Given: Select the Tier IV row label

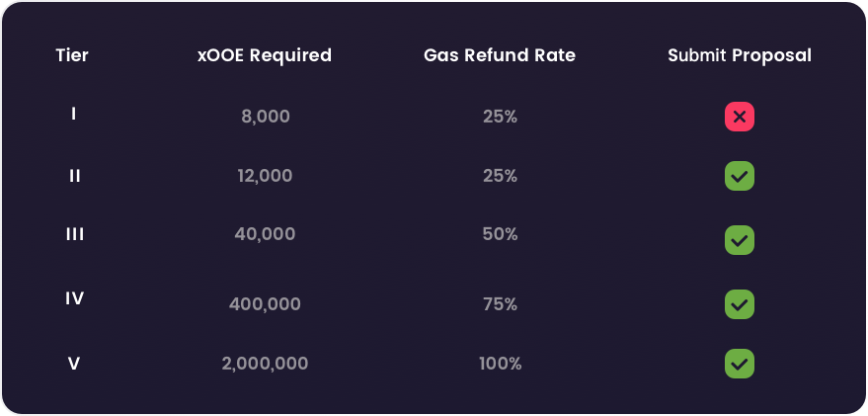Looking at the screenshot, I should click(x=75, y=298).
